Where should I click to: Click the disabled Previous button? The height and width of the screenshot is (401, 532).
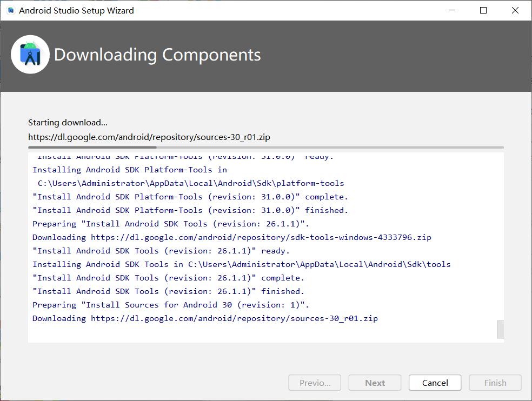315,383
